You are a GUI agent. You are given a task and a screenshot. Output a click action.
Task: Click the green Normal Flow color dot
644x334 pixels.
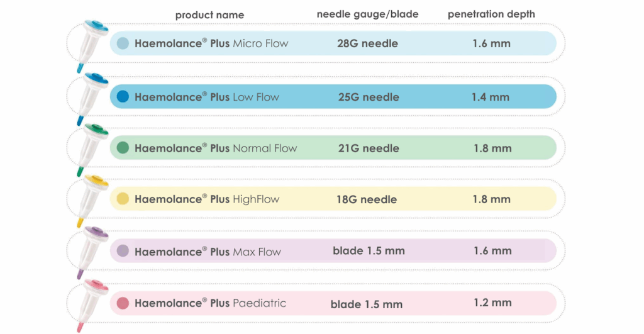pyautogui.click(x=123, y=148)
